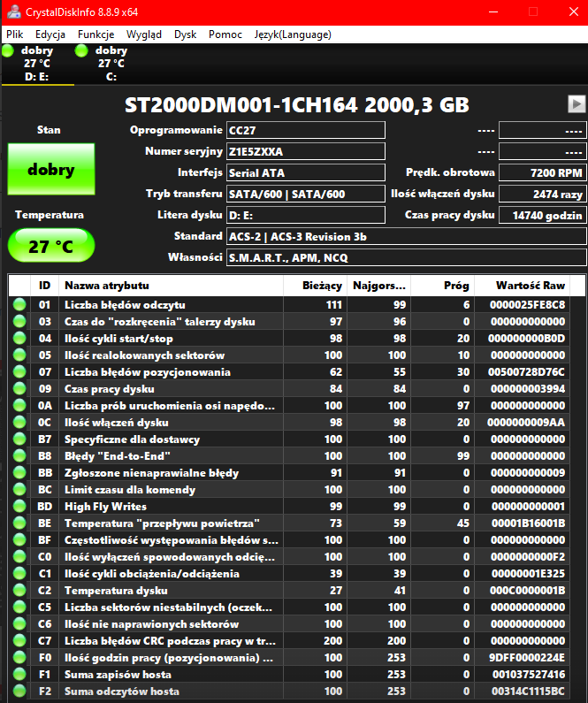Click the Standard field ACS-2 | ACS-3

407,236
